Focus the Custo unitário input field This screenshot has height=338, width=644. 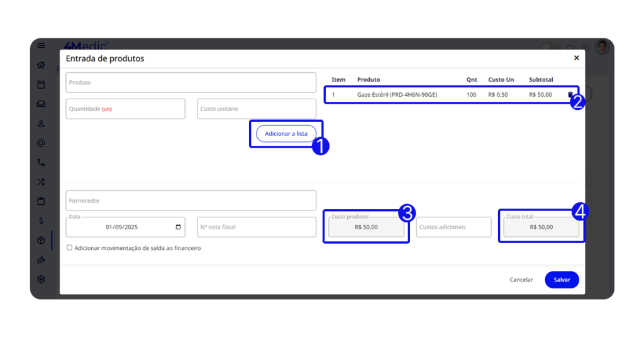(257, 109)
